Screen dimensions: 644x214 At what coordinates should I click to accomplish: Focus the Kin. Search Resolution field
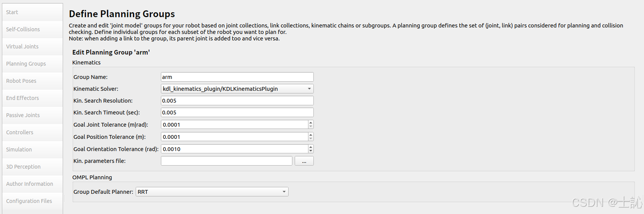point(237,101)
